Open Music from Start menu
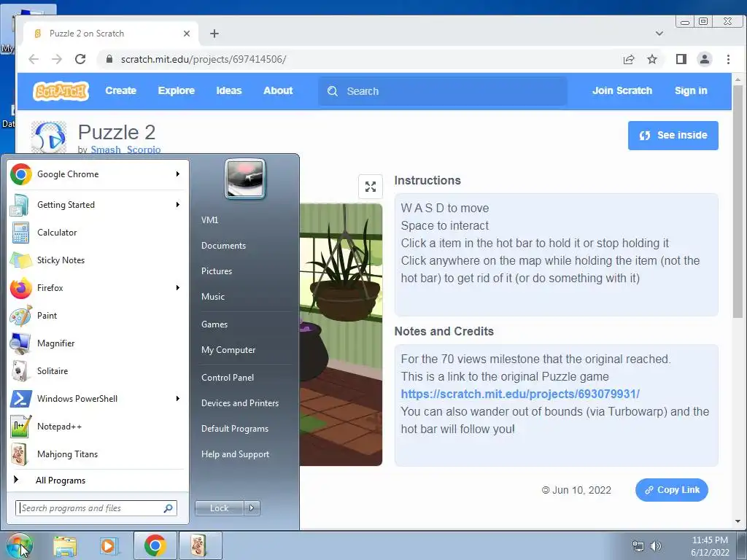The width and height of the screenshot is (747, 560). [x=213, y=297]
